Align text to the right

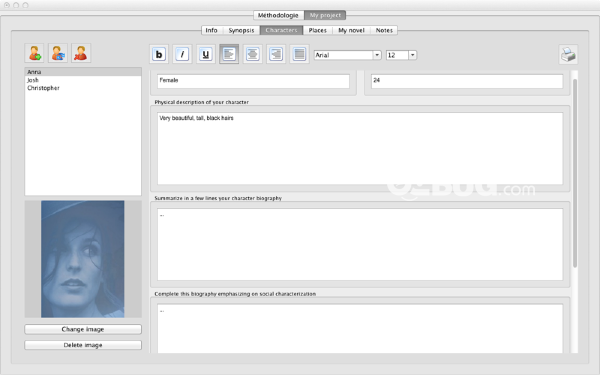tap(276, 54)
